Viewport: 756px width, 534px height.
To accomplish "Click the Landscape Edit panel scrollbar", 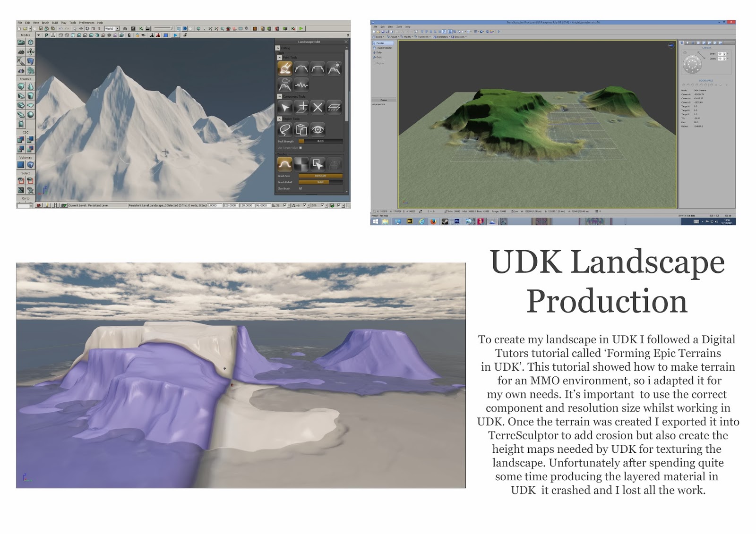I will (x=347, y=85).
